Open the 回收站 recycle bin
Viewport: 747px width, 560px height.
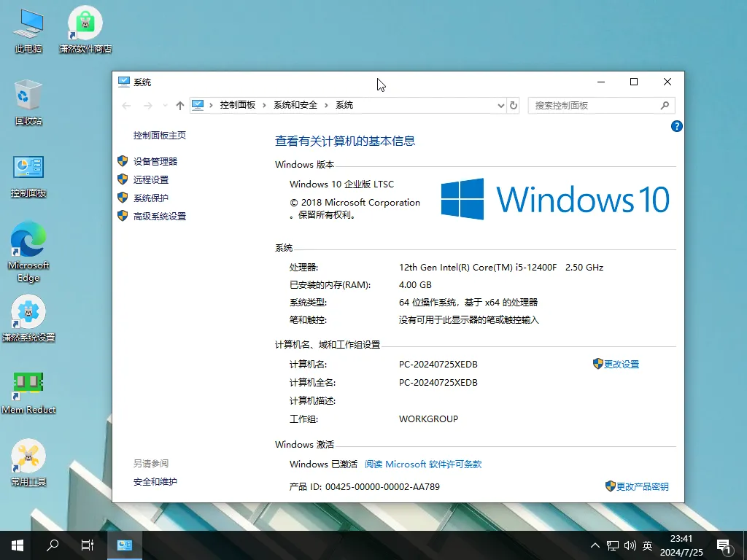(29, 98)
